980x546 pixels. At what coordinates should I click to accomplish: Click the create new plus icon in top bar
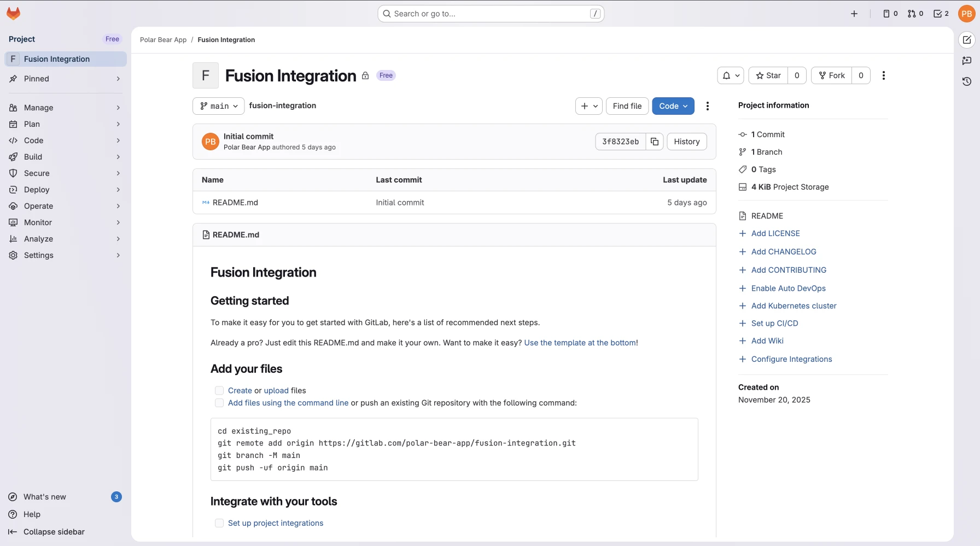pos(854,14)
